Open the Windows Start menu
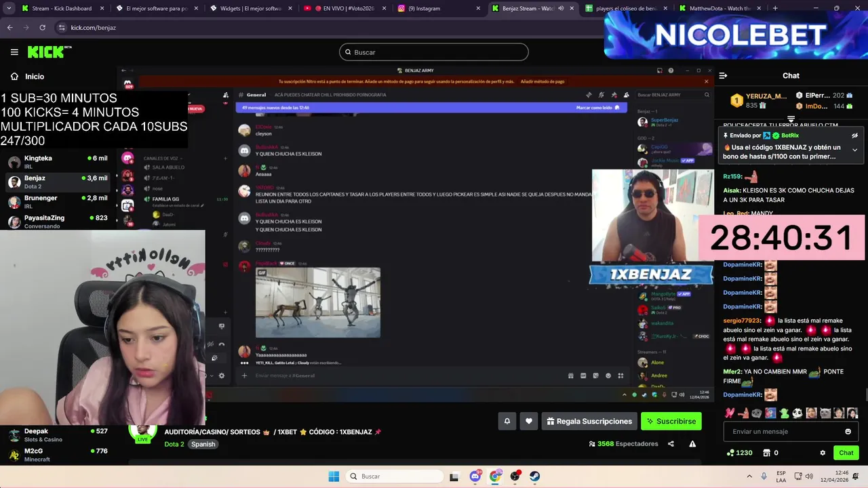The image size is (868, 488). pos(334,476)
